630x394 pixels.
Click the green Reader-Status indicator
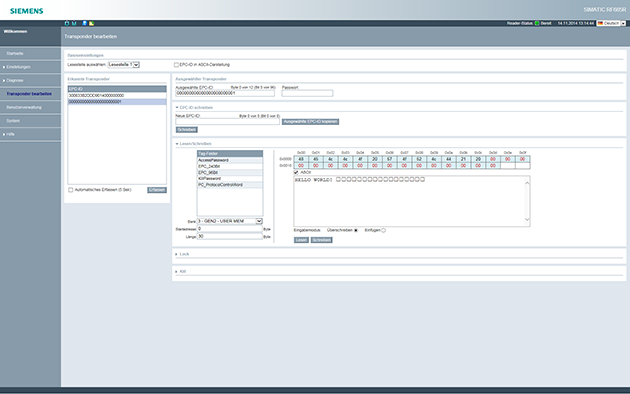point(537,23)
